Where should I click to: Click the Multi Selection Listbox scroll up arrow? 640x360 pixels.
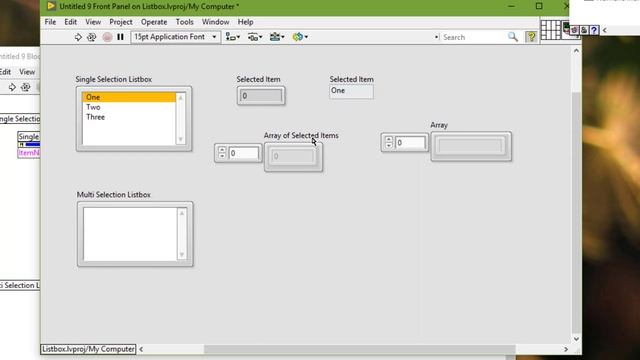(x=182, y=213)
